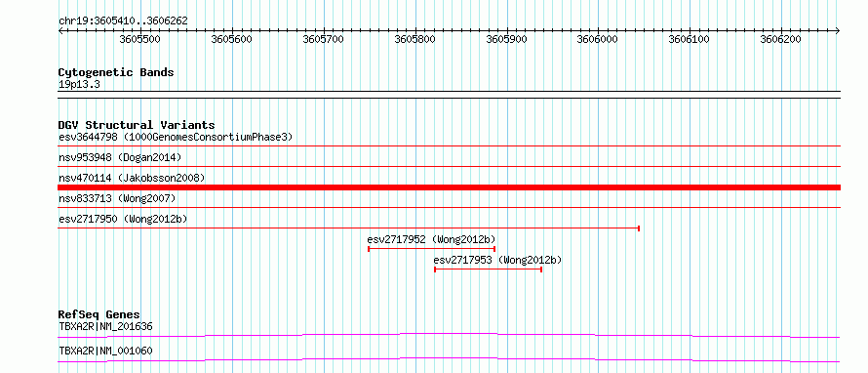Select the esv2717952 red feature bar
The image size is (868, 373).
pyautogui.click(x=431, y=249)
